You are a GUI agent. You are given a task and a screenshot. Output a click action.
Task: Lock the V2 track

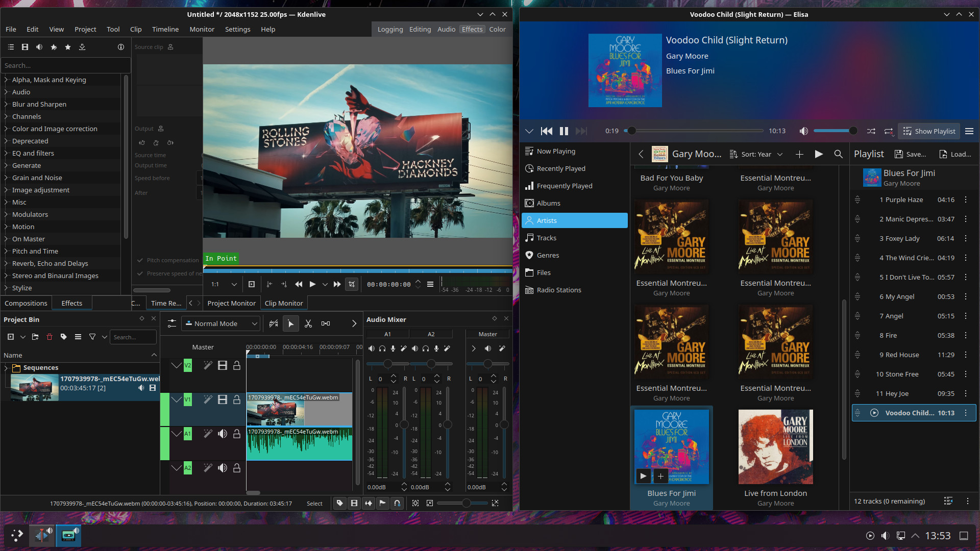(x=237, y=365)
